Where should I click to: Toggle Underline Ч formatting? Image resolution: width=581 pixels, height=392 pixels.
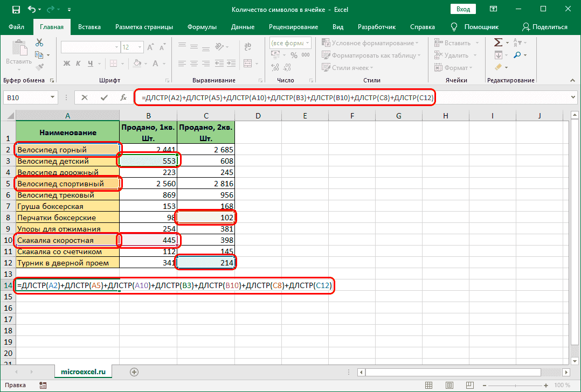tap(91, 64)
